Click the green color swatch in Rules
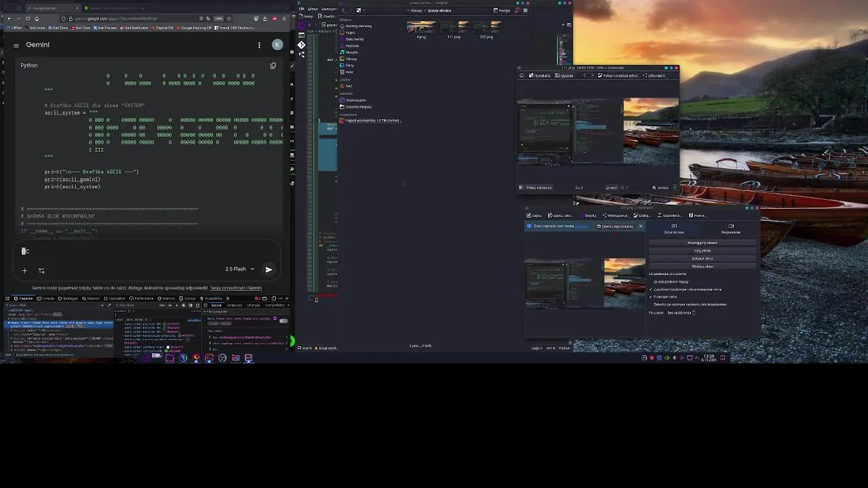 coord(166,351)
